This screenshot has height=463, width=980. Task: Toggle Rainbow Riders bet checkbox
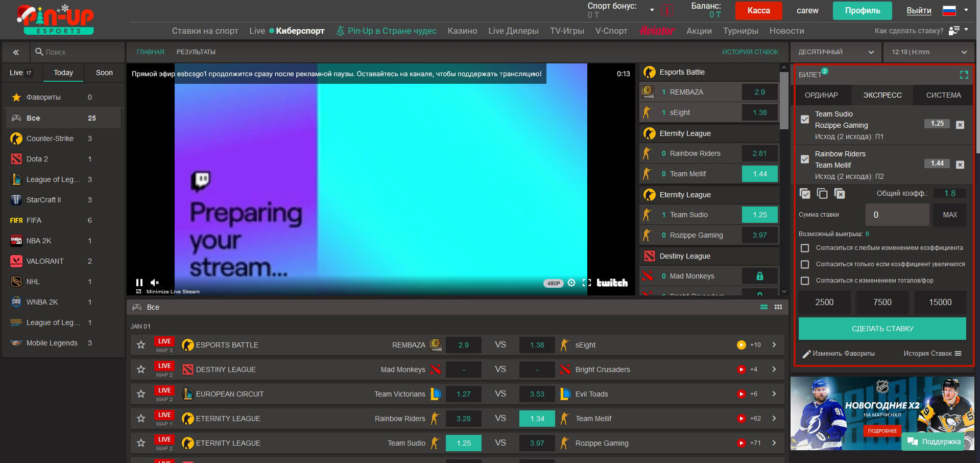pos(805,159)
